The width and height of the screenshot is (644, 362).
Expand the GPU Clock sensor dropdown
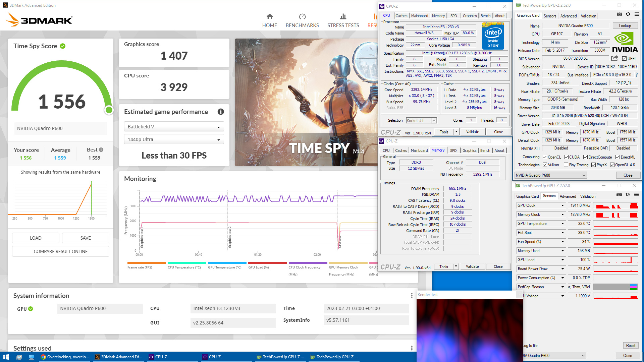[x=563, y=205]
